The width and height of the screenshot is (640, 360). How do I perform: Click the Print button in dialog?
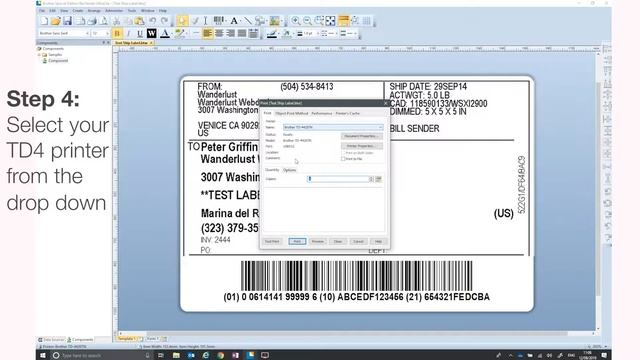pyautogui.click(x=297, y=242)
